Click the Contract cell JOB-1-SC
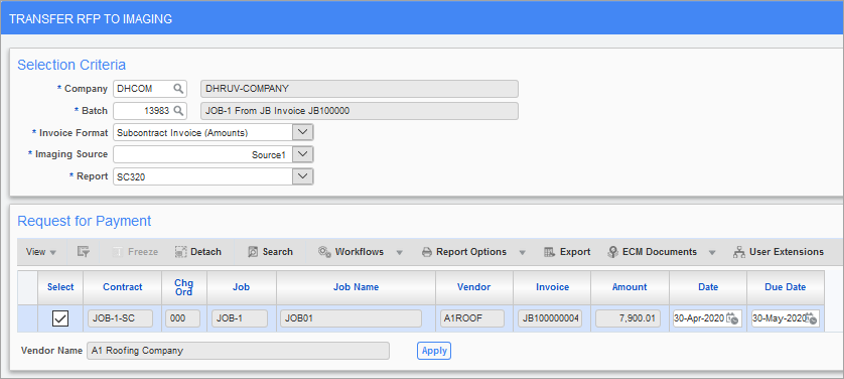The width and height of the screenshot is (844, 379). pyautogui.click(x=121, y=319)
